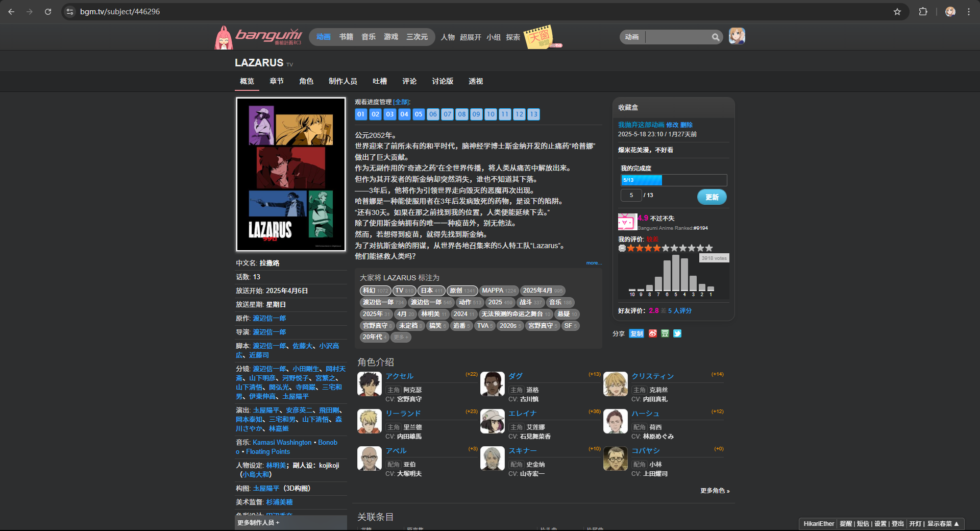Switch to 讨论版 tab
This screenshot has height=531, width=980.
coord(443,81)
